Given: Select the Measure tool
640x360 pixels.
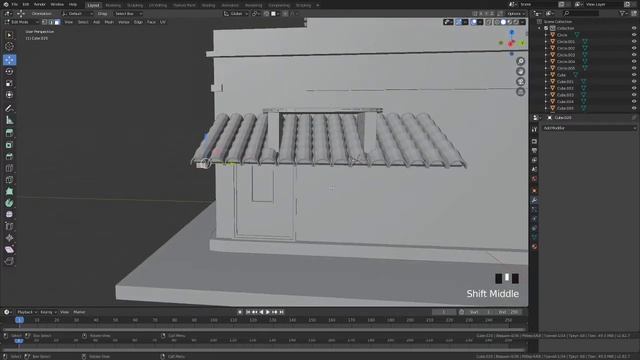Looking at the screenshot, I should tap(9, 120).
